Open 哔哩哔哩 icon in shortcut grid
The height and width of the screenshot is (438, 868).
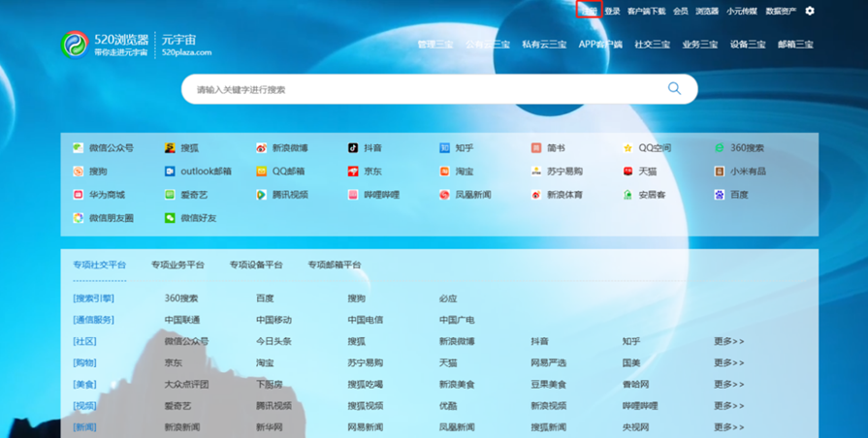pyautogui.click(x=353, y=195)
